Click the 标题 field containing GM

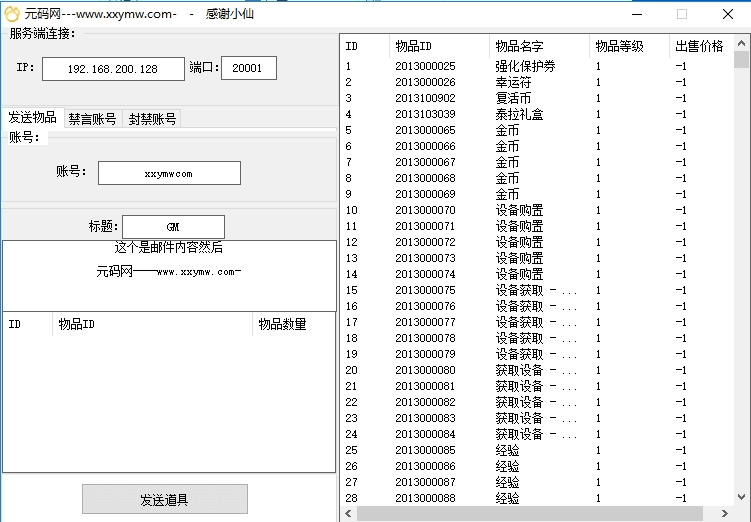click(x=173, y=227)
